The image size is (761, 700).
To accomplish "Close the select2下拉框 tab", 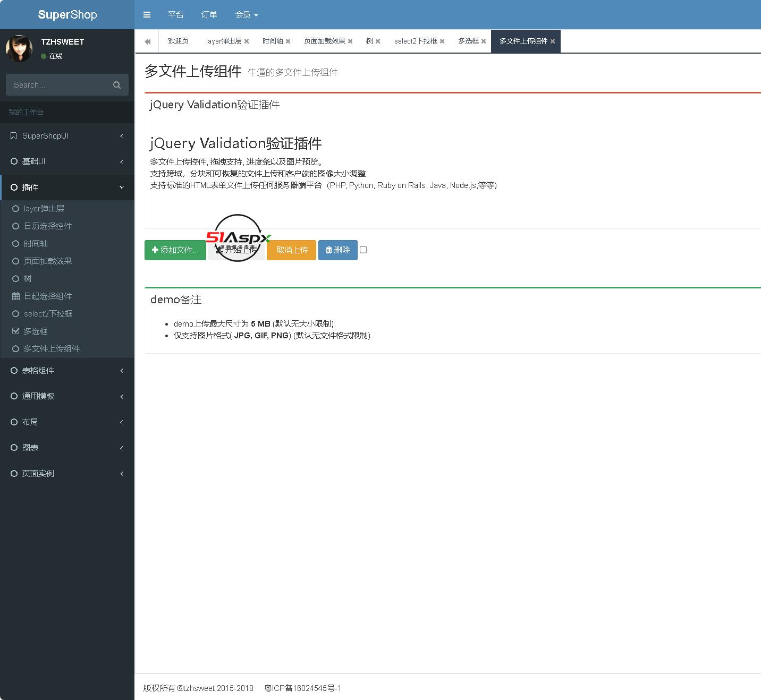I will (x=442, y=41).
